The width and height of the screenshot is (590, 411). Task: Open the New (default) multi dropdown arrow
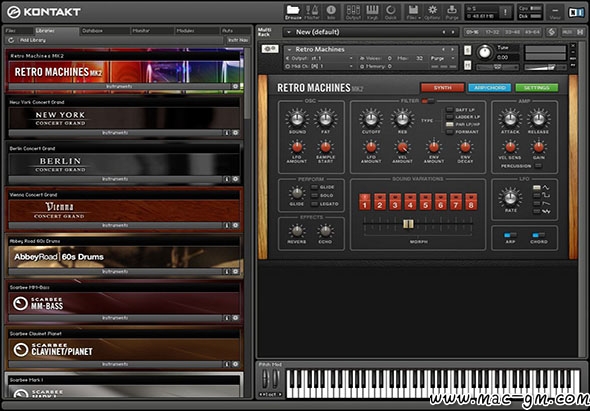(x=289, y=32)
